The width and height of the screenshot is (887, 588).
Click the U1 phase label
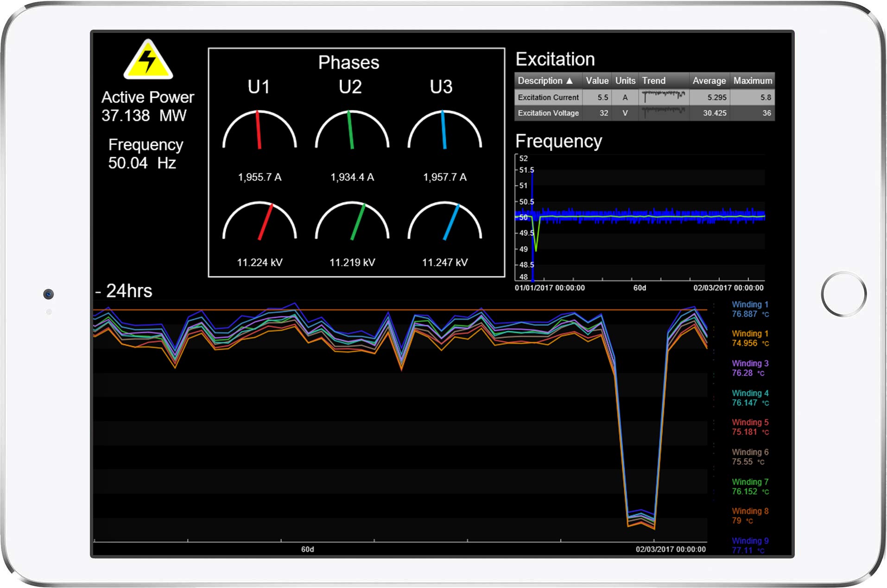click(259, 87)
